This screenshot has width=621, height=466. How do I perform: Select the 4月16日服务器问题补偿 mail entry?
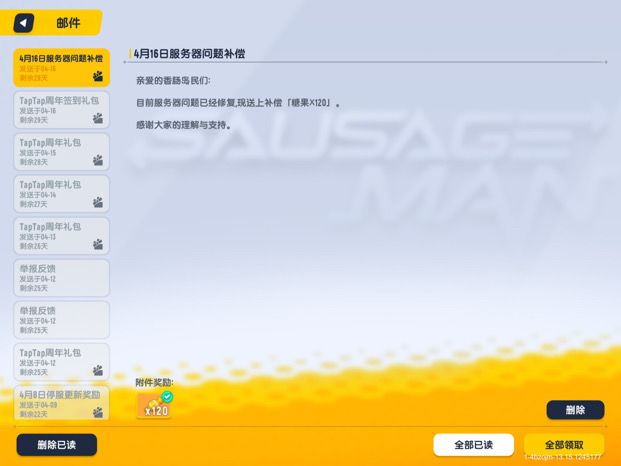(61, 68)
